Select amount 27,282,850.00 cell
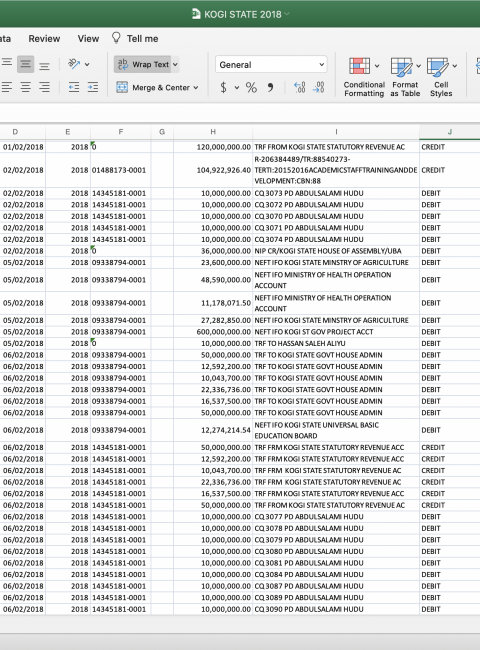The width and height of the screenshot is (480, 650). coord(213,320)
